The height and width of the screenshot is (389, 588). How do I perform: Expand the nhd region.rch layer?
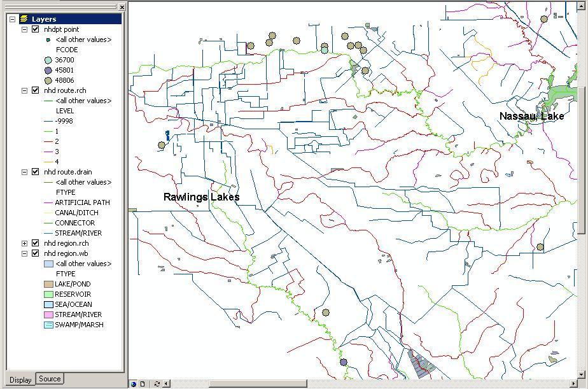[x=25, y=243]
